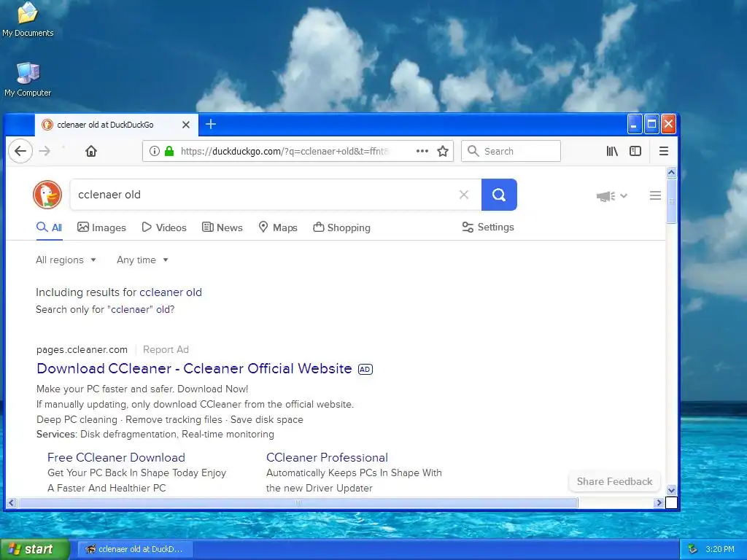The image size is (747, 560).
Task: Show site information icon in address bar
Action: click(x=155, y=151)
